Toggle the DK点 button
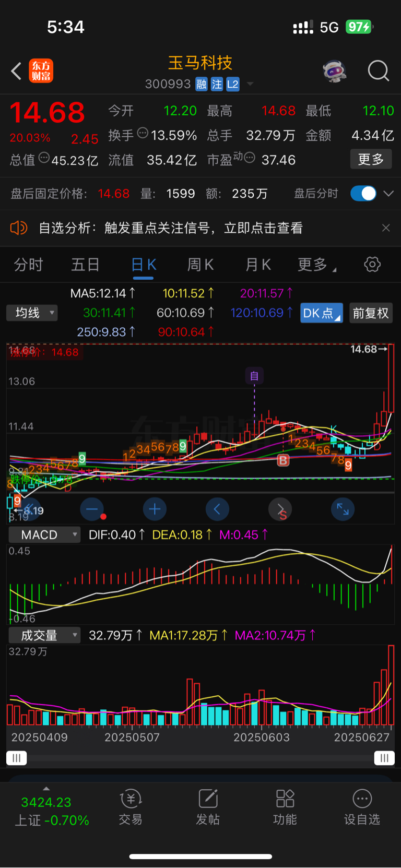 pos(322,313)
